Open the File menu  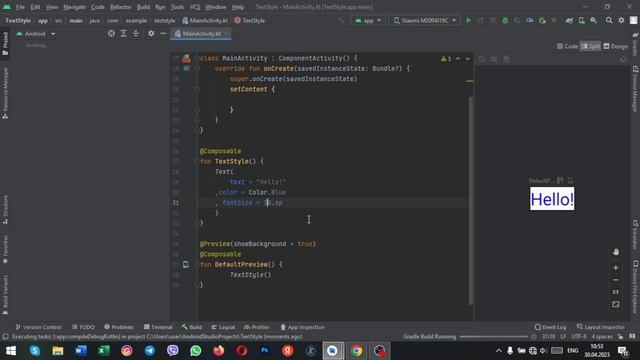click(20, 7)
